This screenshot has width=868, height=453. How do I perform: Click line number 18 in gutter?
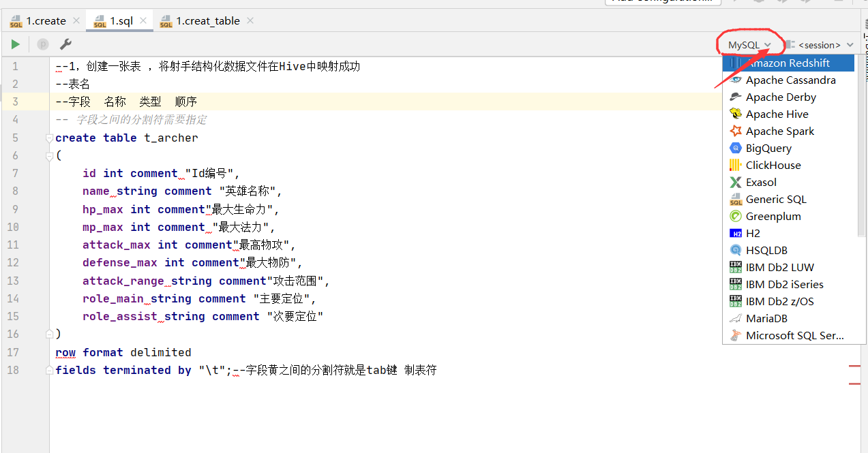tap(13, 370)
